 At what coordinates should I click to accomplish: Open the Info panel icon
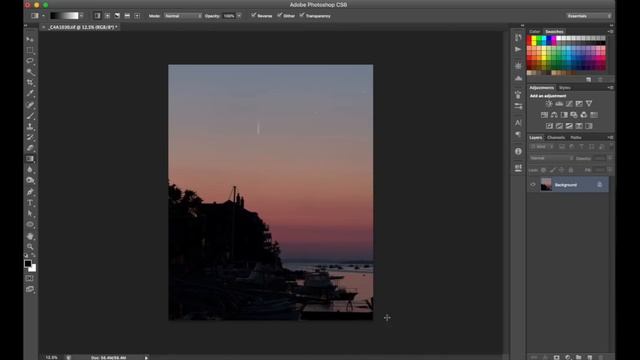pyautogui.click(x=518, y=151)
